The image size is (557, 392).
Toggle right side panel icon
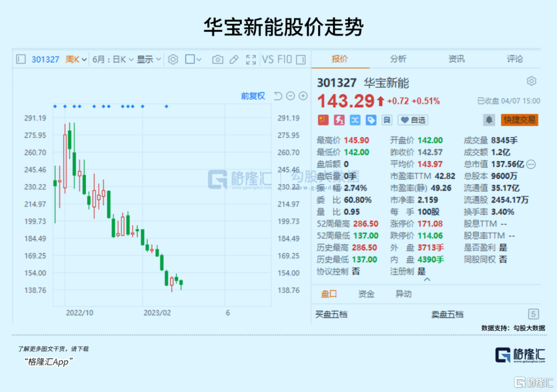tap(301, 59)
